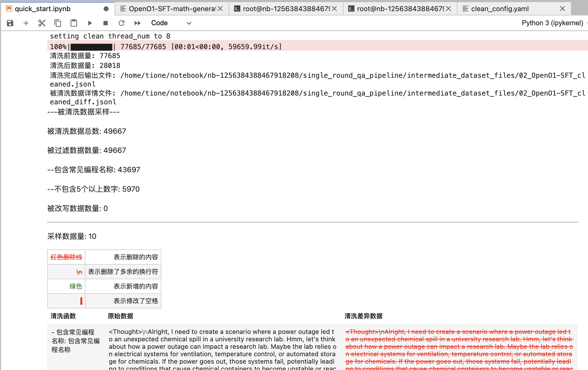Click the text --包含常见编程名称: 43697

[94, 170]
